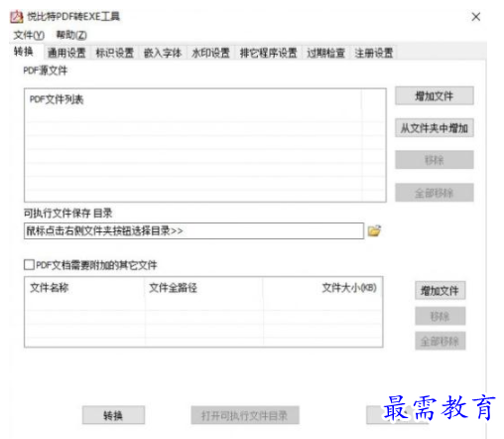Click 增加文件 button beside PDF file list

pos(435,96)
